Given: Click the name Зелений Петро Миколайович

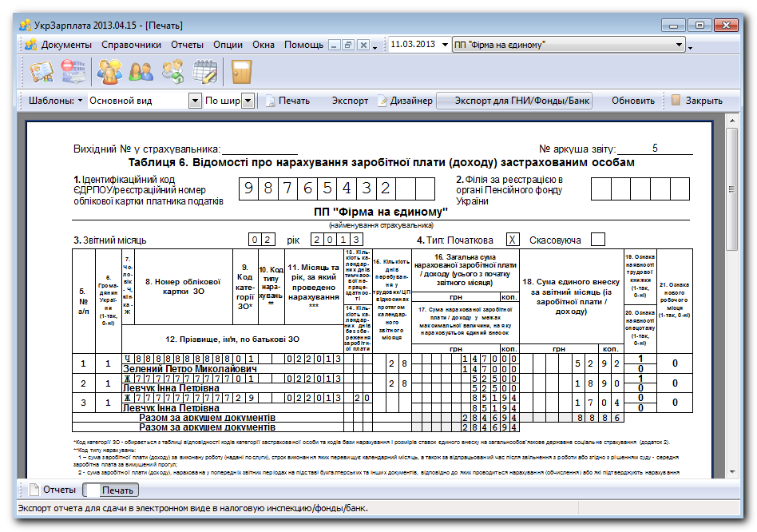Looking at the screenshot, I should 190,369.
